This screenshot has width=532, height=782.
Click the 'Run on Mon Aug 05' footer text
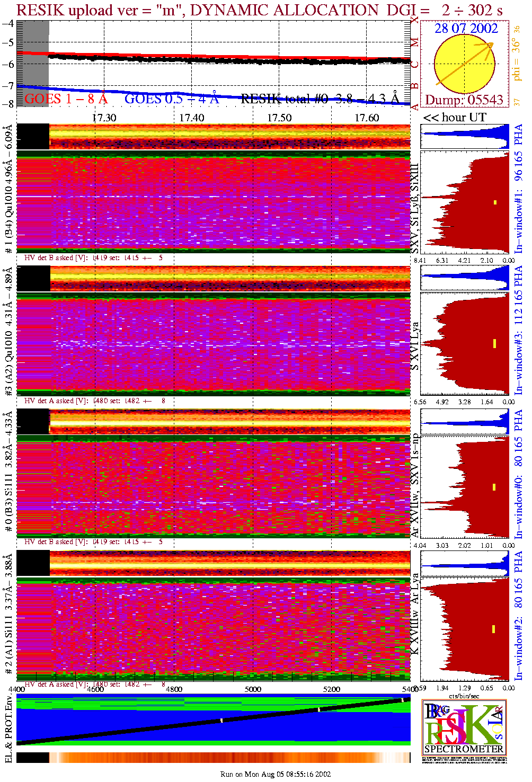click(x=275, y=774)
